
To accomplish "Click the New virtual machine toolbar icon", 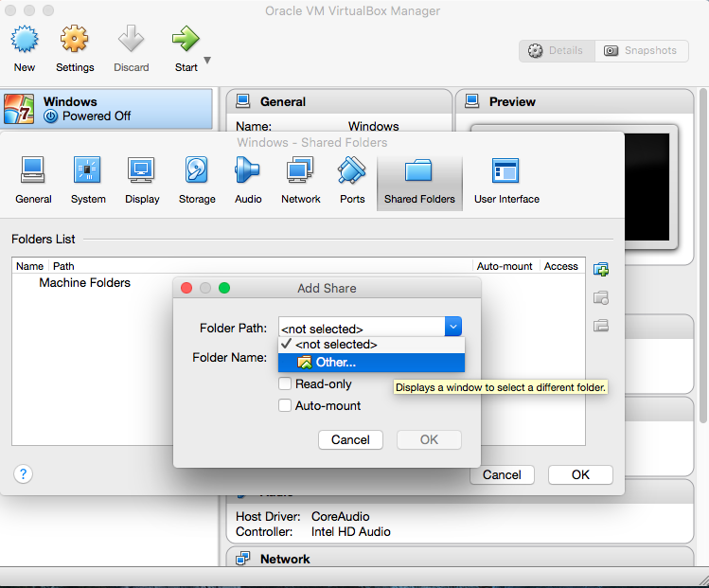I will [x=25, y=40].
